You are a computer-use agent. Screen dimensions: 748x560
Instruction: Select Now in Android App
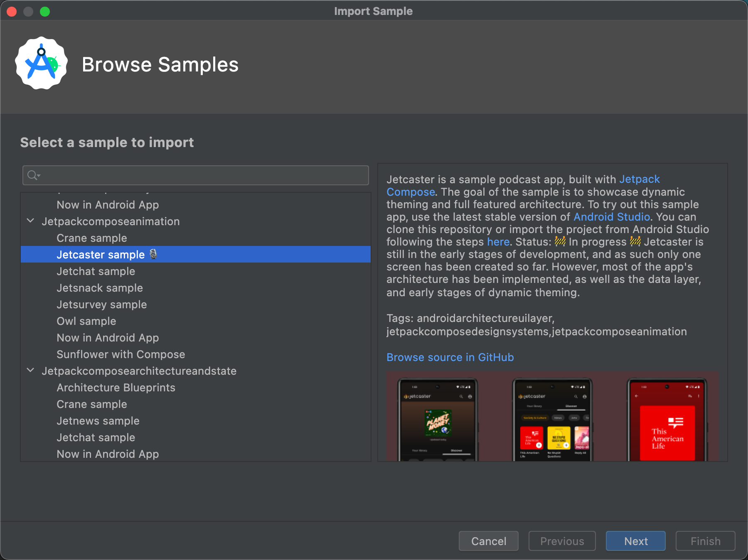pyautogui.click(x=108, y=338)
